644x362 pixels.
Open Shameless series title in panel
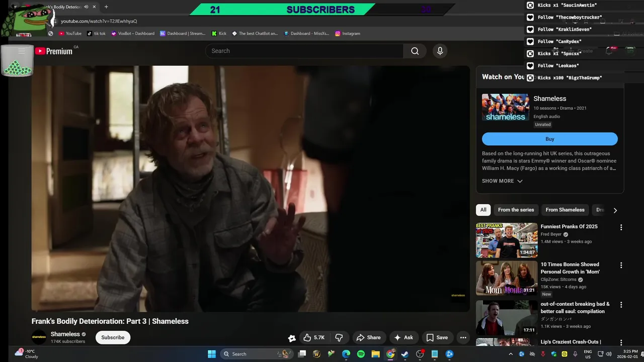point(550,99)
